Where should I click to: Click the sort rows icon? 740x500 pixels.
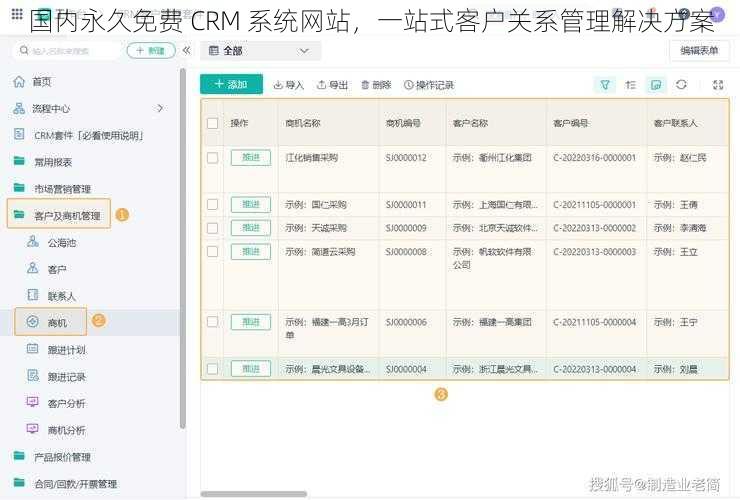[631, 85]
